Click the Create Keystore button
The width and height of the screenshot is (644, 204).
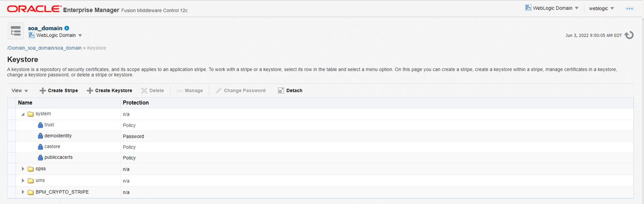pos(109,91)
